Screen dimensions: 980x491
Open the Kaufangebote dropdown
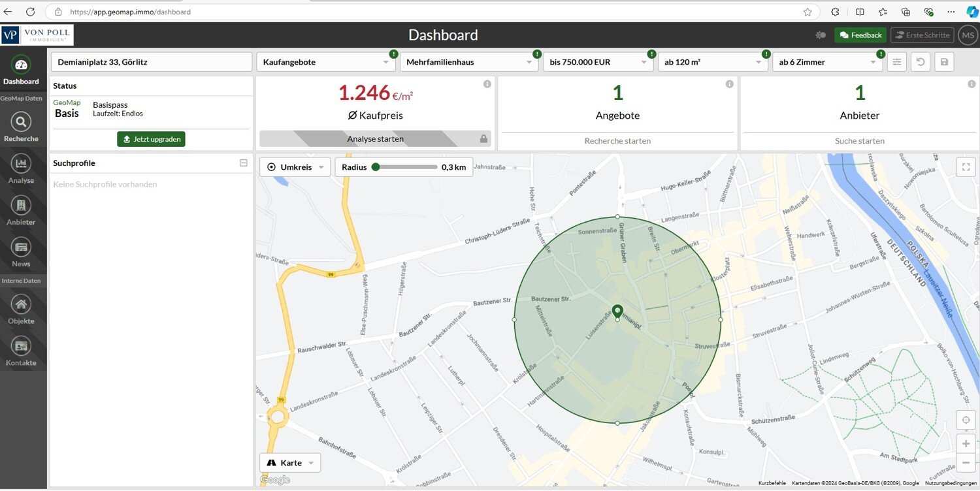[326, 62]
